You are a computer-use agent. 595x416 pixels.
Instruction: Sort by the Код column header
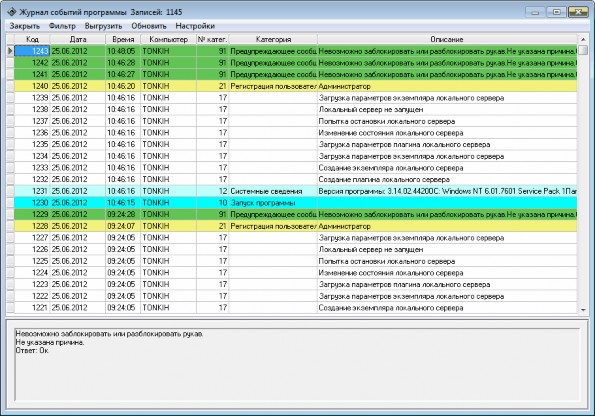[x=32, y=39]
